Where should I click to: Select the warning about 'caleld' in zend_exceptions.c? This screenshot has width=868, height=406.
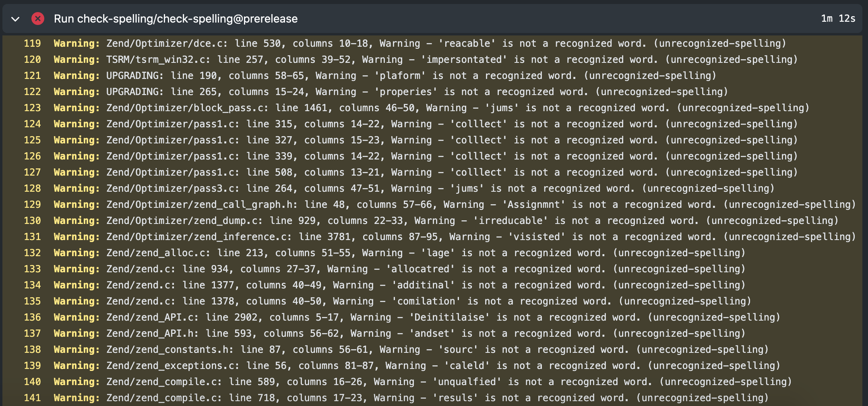click(x=403, y=365)
